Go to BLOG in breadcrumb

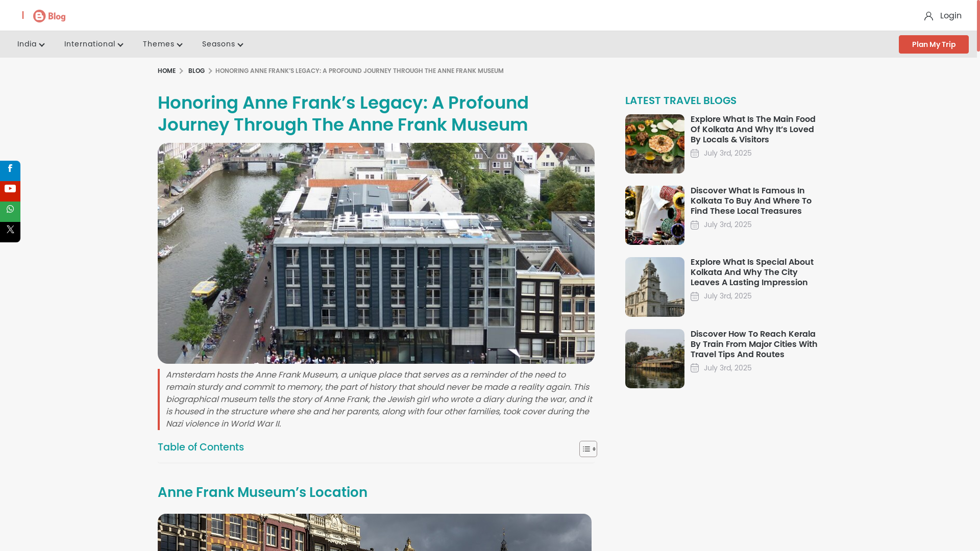(197, 71)
